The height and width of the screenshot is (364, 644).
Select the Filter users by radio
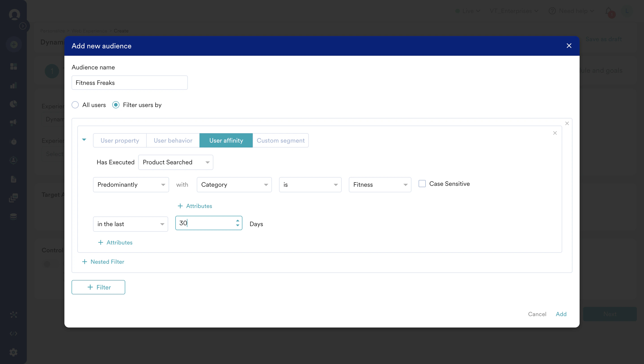[116, 105]
